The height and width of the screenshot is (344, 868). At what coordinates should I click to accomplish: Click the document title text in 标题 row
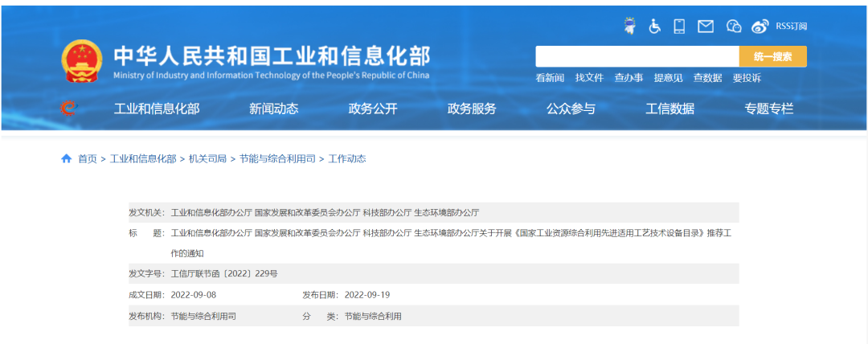pyautogui.click(x=451, y=244)
